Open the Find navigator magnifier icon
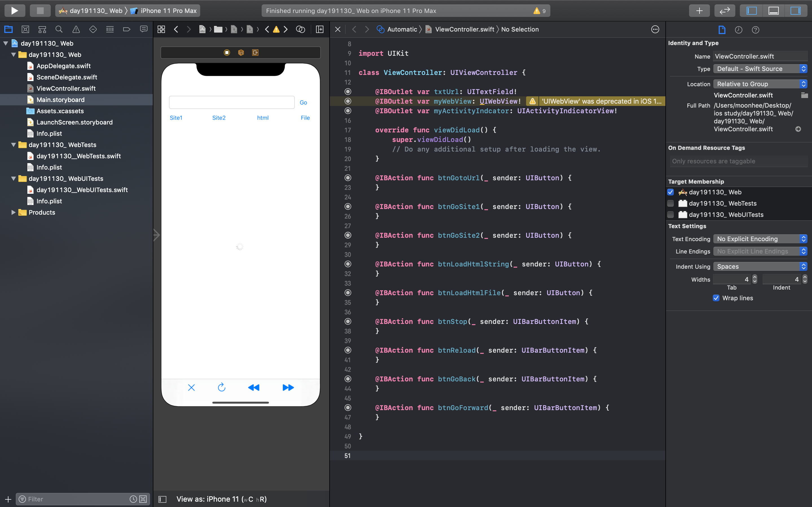 pos(59,30)
